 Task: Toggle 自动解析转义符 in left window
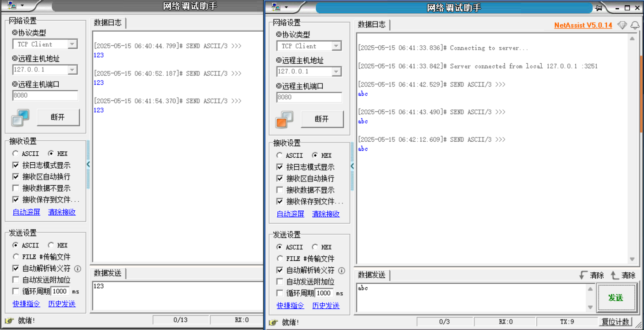(x=16, y=268)
